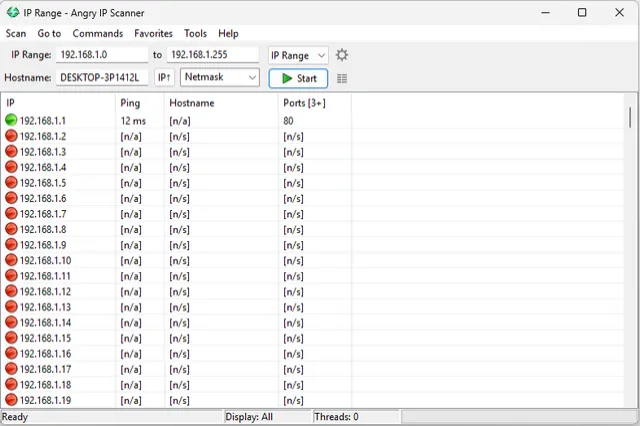Image resolution: width=640 pixels, height=426 pixels.
Task: Open the Scan menu
Action: click(16, 33)
